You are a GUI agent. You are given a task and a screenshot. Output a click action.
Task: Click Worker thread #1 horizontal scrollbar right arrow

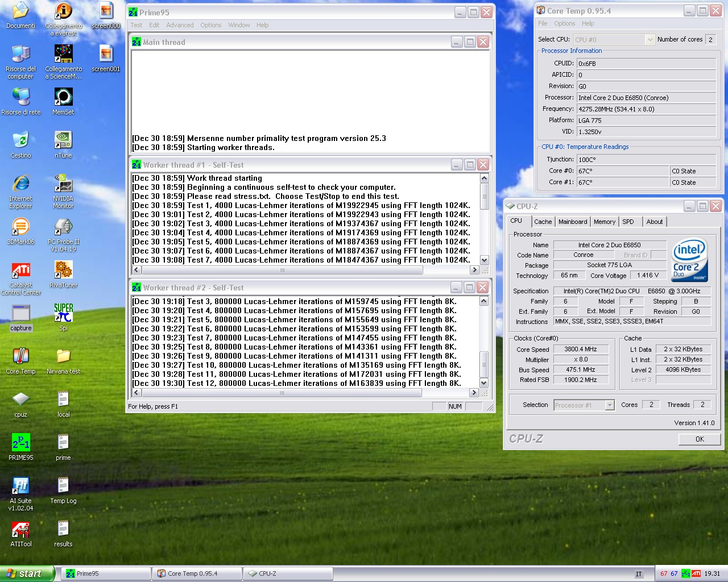pyautogui.click(x=474, y=270)
